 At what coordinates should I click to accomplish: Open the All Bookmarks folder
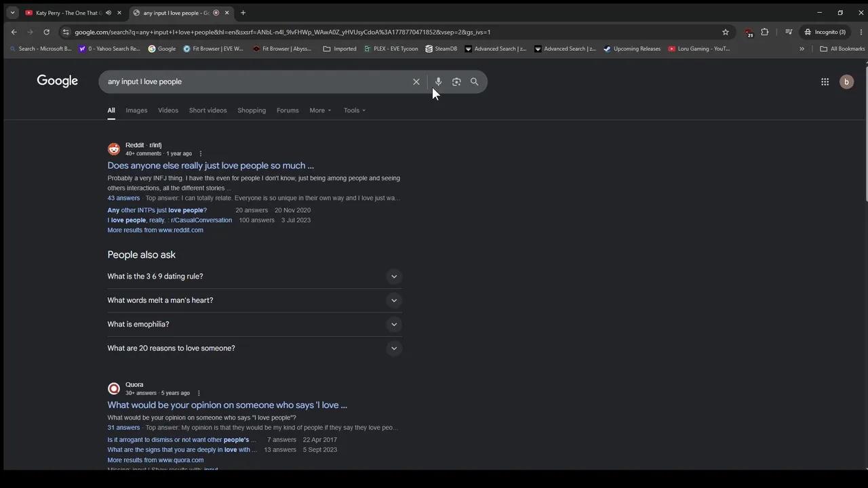(x=842, y=49)
